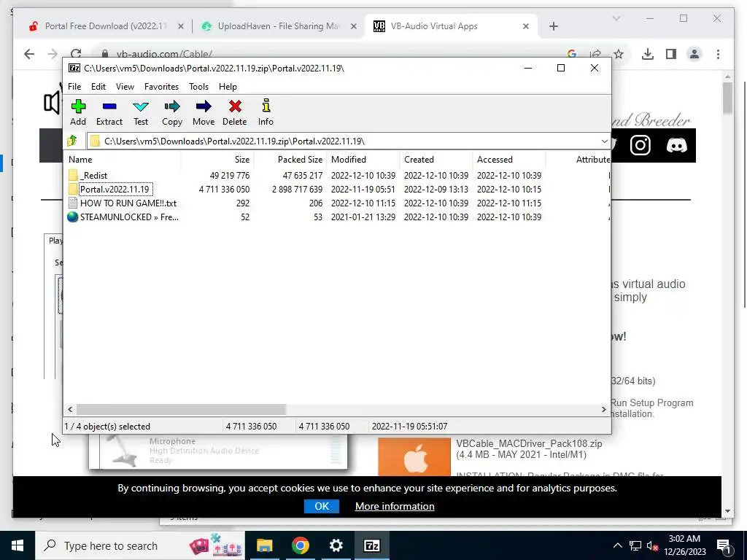Toggle Chrome side panel icon
This screenshot has height=560, width=747.
[671, 54]
